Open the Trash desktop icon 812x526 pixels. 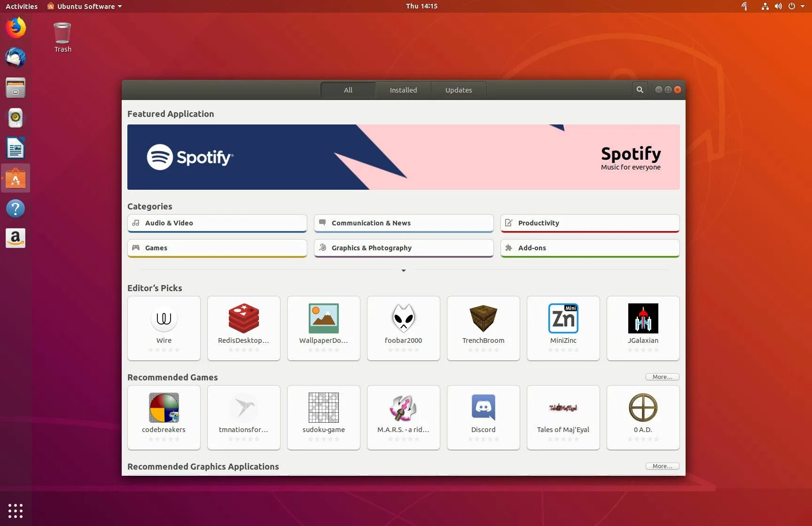tap(62, 38)
